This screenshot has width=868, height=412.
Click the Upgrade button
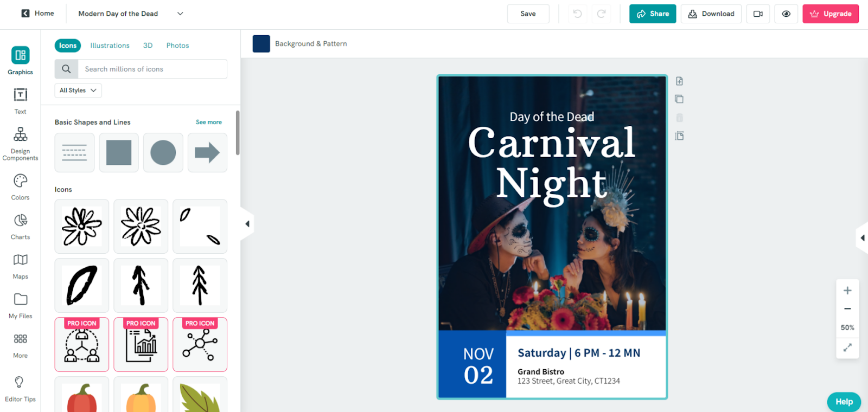pyautogui.click(x=831, y=14)
